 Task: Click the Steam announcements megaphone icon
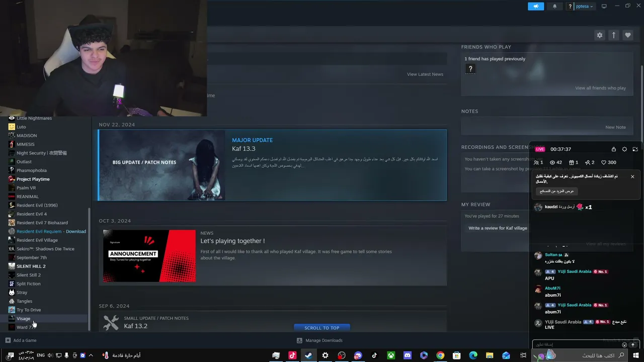[x=536, y=6]
